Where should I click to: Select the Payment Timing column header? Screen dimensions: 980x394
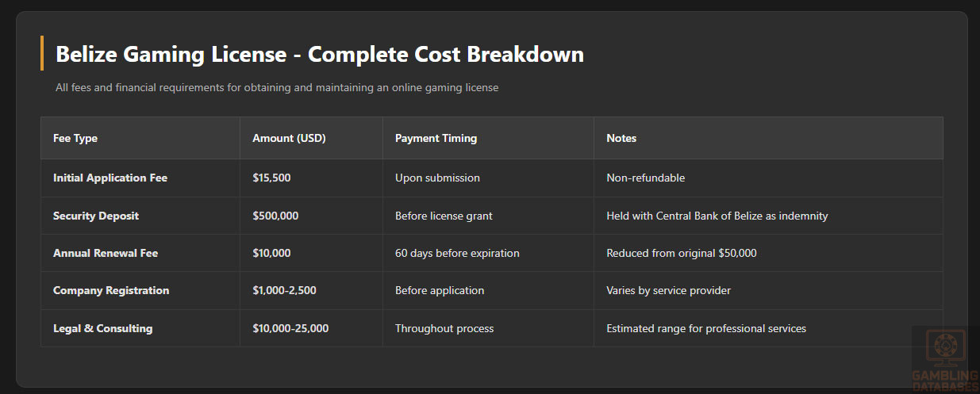[x=436, y=138]
